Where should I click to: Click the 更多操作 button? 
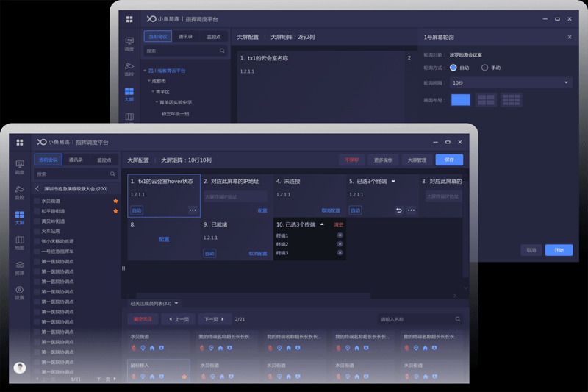(382, 160)
